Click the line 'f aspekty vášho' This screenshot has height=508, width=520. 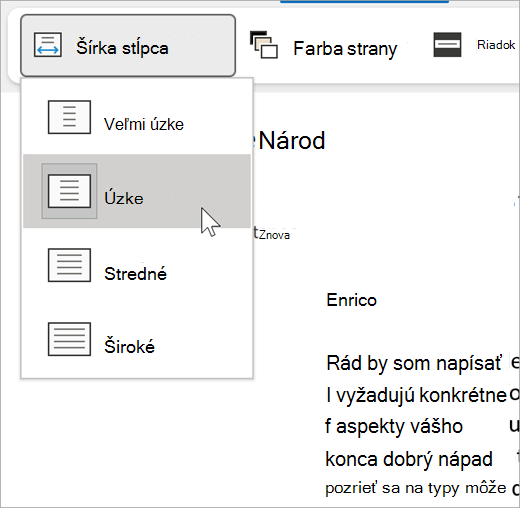(x=394, y=426)
